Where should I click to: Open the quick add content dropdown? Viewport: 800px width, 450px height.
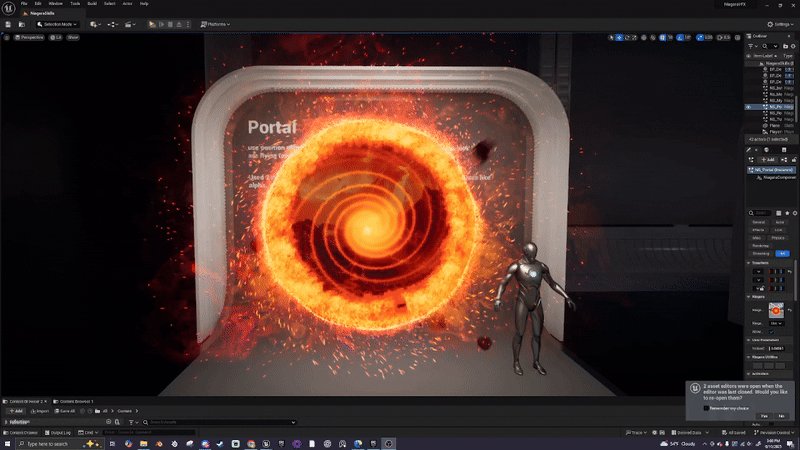pyautogui.click(x=95, y=24)
